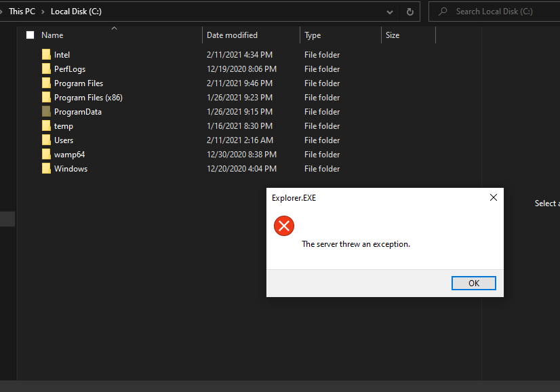Viewport: 560px width, 392px height.
Task: Open the Intel folder icon
Action: pyautogui.click(x=45, y=54)
